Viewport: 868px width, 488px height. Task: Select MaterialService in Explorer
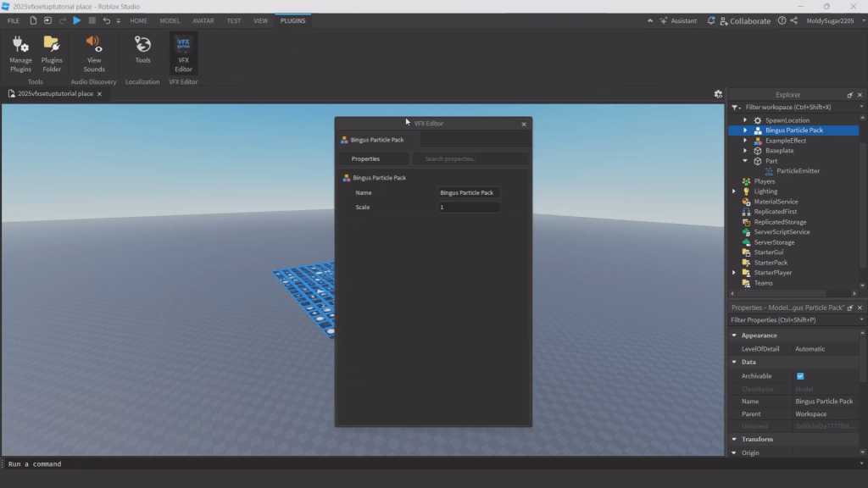tap(776, 202)
